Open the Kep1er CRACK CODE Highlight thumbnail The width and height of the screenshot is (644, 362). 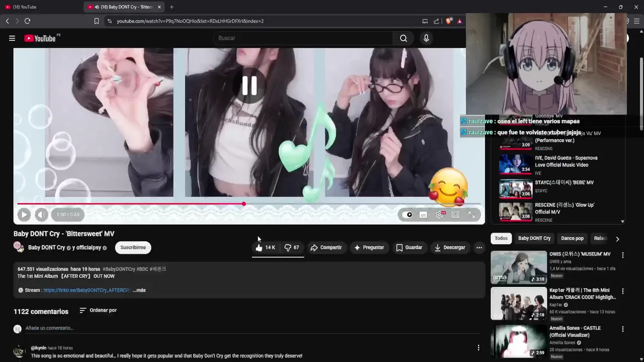pos(519,304)
